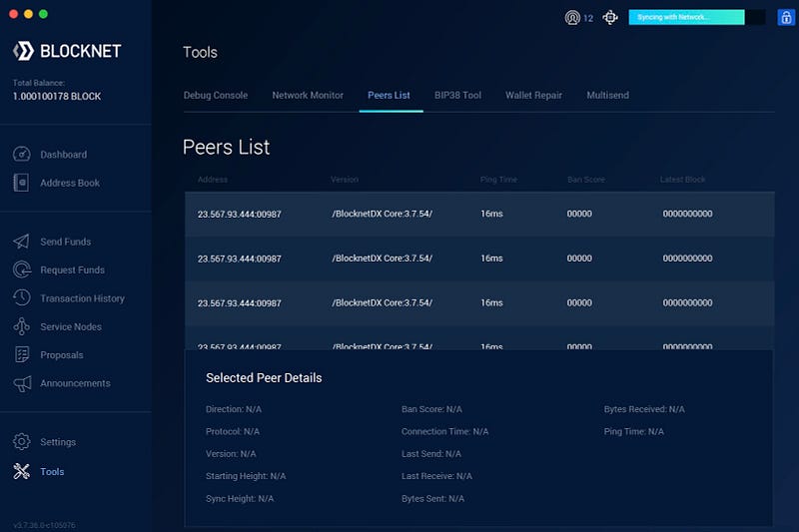Open Request Funds page

coord(72,269)
